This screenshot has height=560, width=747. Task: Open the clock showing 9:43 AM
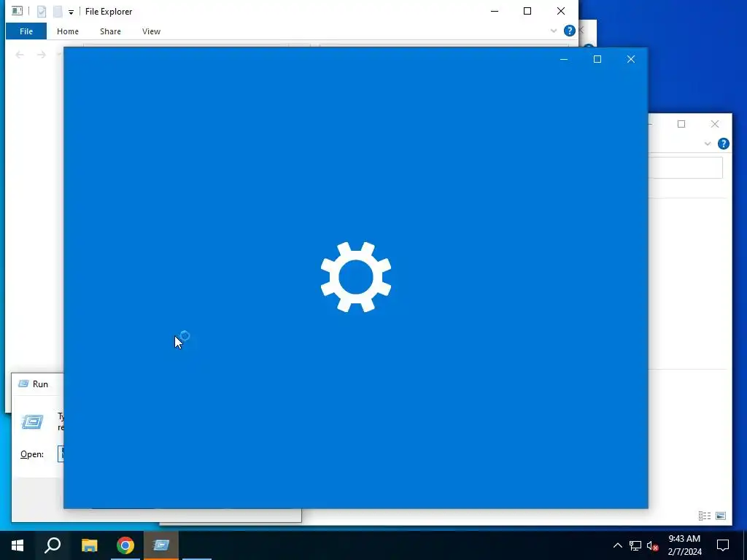tap(684, 545)
